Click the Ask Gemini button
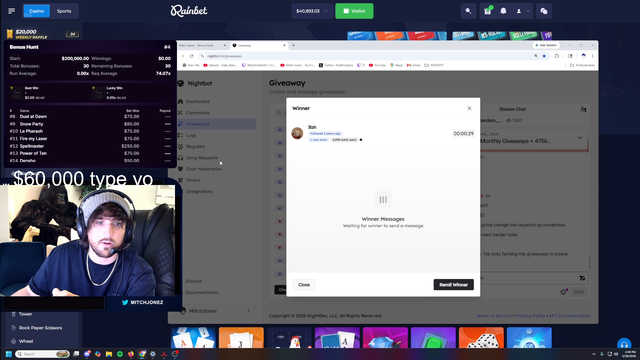This screenshot has height=360, width=640. [x=546, y=45]
